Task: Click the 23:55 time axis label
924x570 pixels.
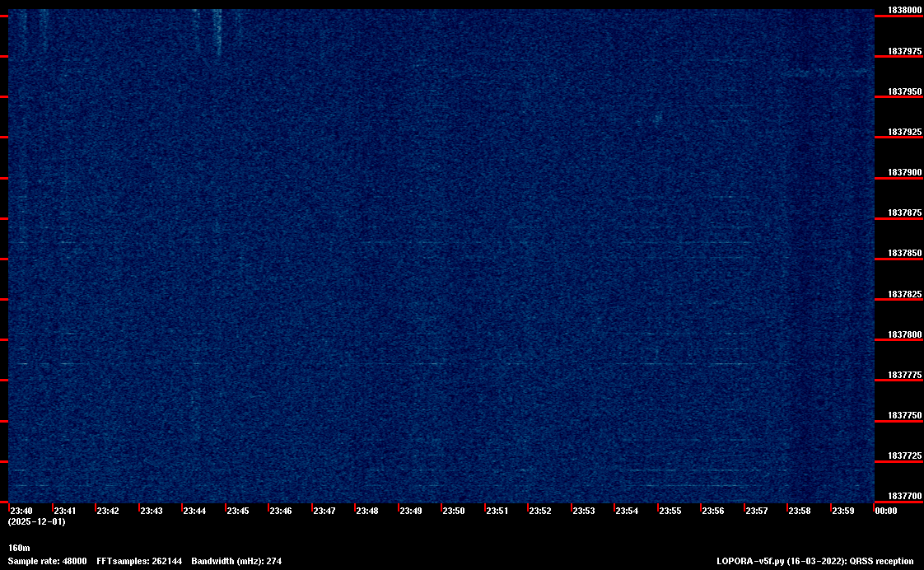Action: tap(670, 511)
